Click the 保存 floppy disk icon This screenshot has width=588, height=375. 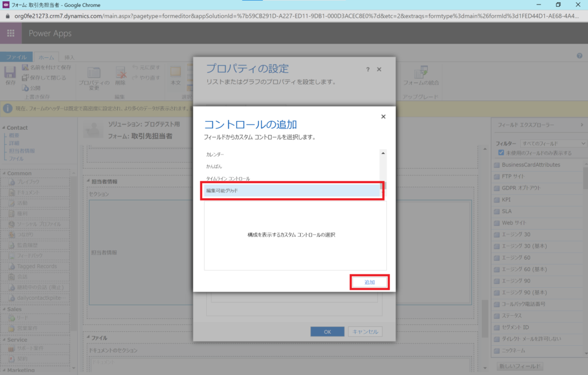coord(10,75)
